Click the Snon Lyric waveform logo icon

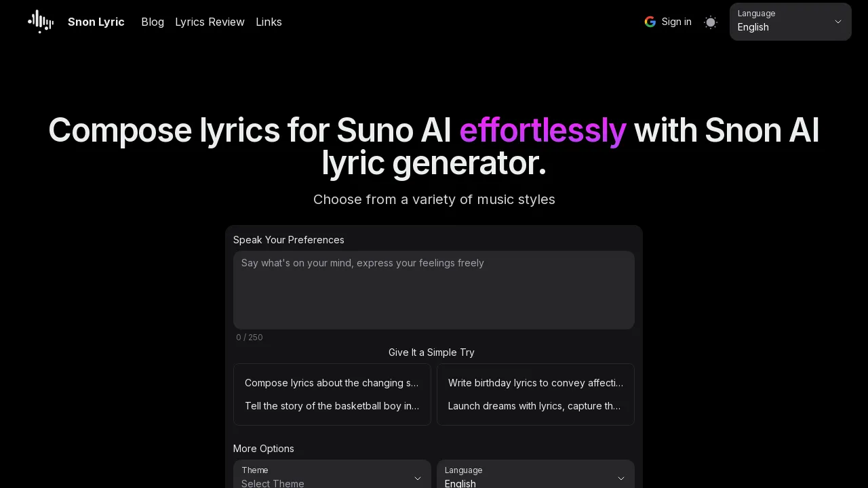40,21
